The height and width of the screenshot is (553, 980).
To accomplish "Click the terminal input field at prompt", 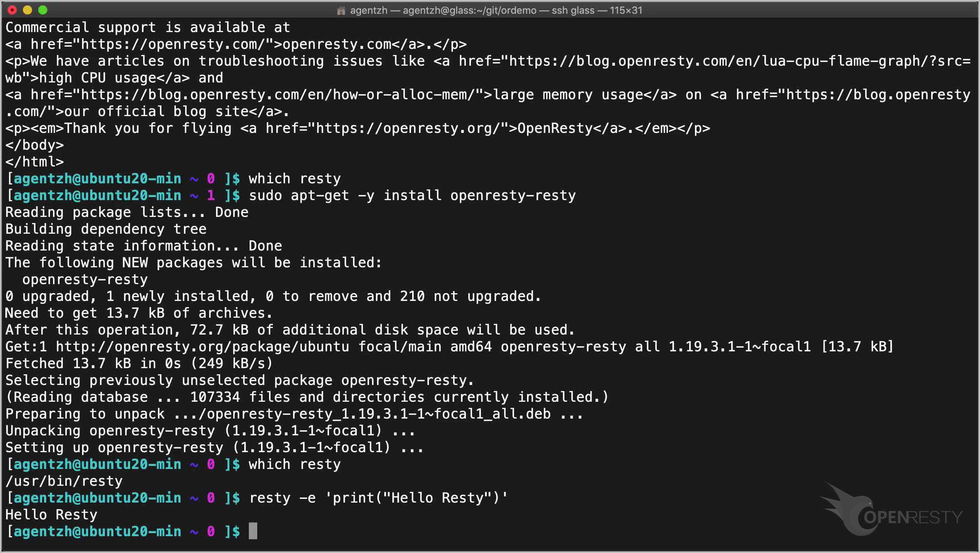I will pos(253,532).
